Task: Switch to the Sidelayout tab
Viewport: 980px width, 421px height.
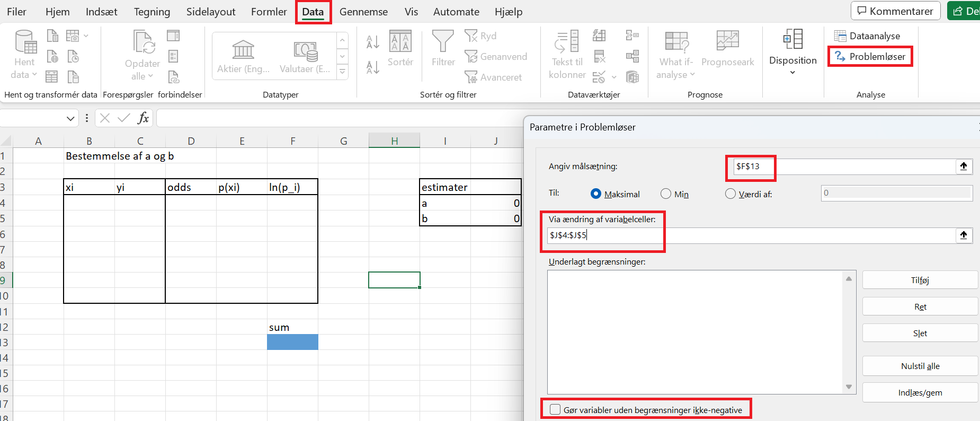Action: 210,12
